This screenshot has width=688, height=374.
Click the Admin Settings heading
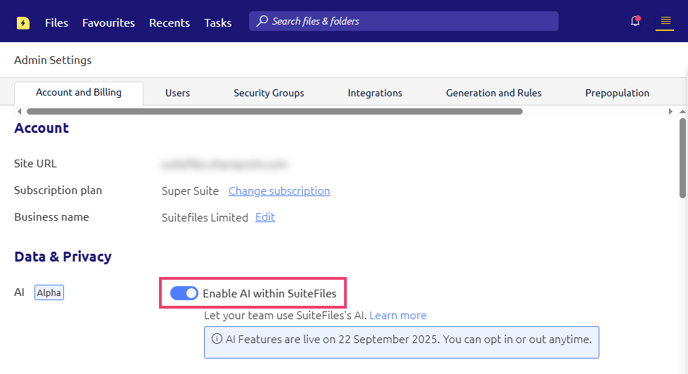[53, 60]
